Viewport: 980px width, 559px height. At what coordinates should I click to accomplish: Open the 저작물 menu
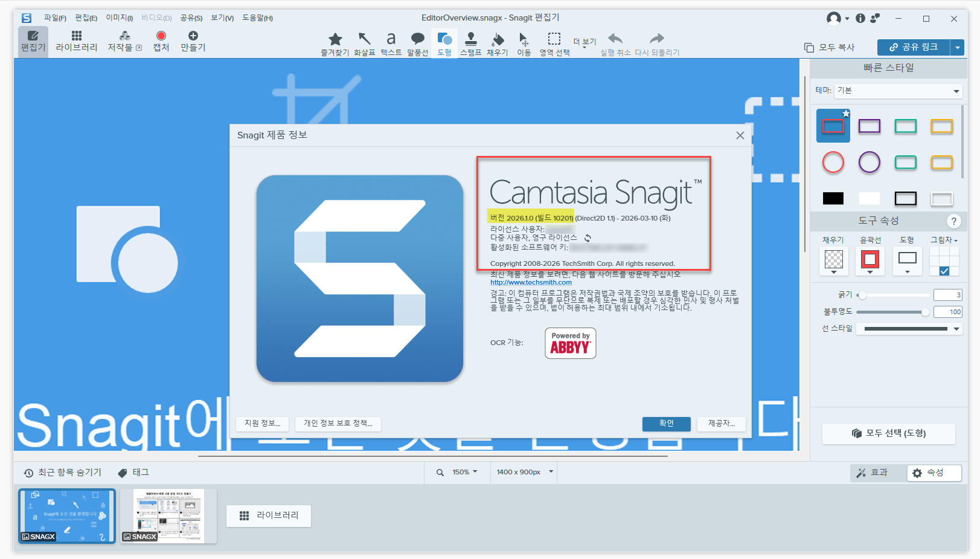tap(124, 41)
